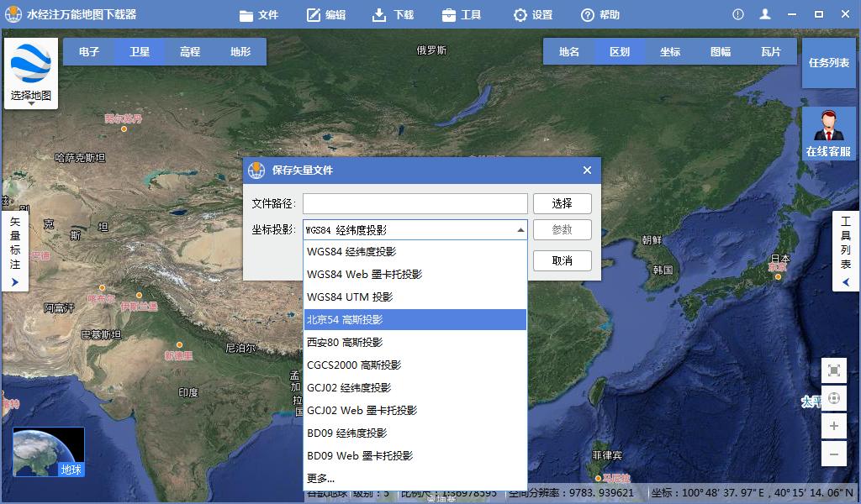Click the info icon in the title bar
The height and width of the screenshot is (504, 861).
point(737,13)
